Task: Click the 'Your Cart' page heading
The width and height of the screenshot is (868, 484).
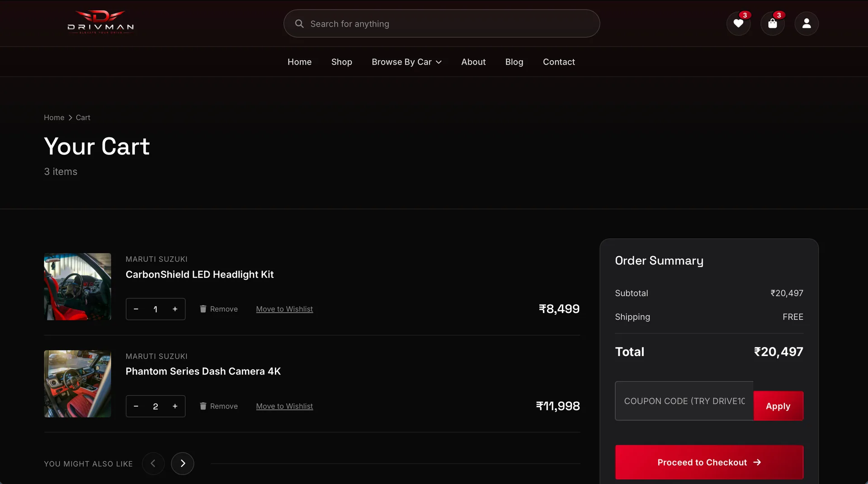Action: coord(97,147)
